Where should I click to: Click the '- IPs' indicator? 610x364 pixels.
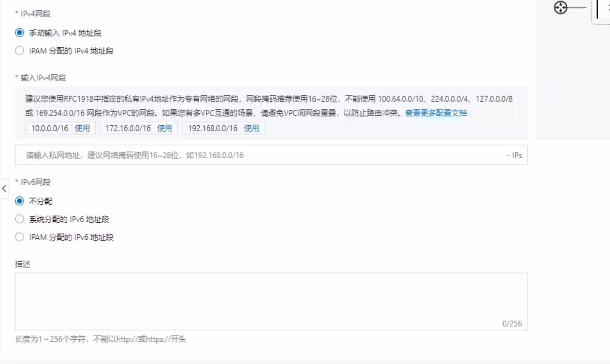(515, 155)
